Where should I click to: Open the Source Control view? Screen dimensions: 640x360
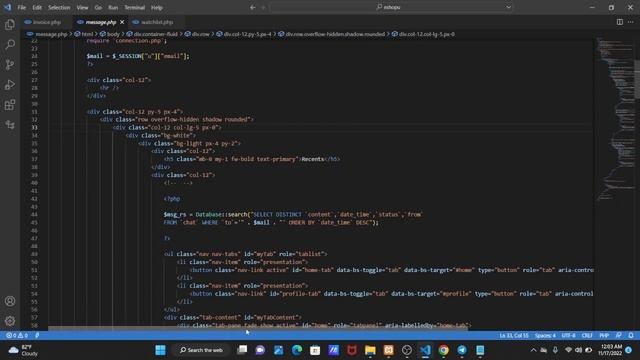[x=10, y=64]
